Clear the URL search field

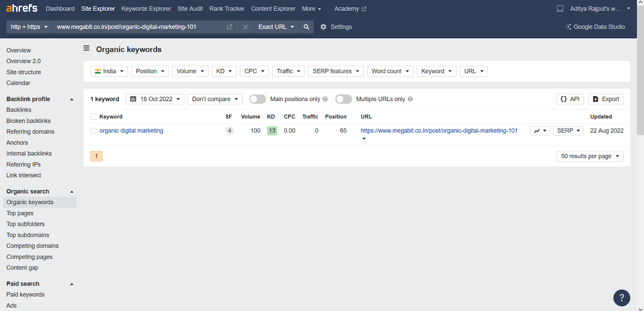(x=246, y=27)
